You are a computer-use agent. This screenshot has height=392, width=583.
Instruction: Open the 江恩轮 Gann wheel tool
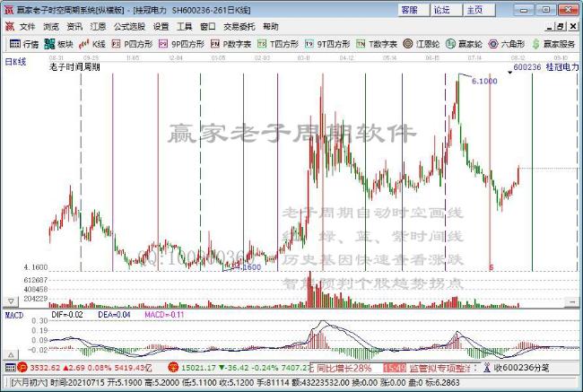pyautogui.click(x=422, y=44)
